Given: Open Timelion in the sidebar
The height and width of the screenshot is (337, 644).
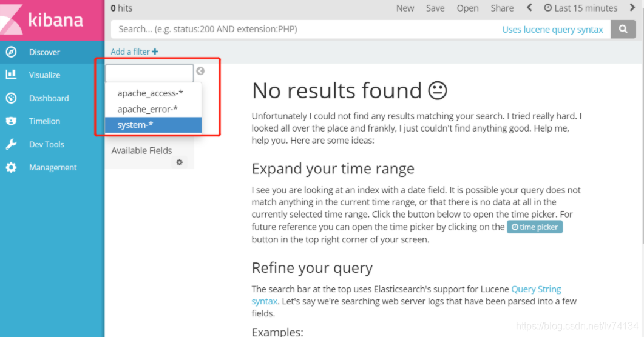Looking at the screenshot, I should [44, 121].
